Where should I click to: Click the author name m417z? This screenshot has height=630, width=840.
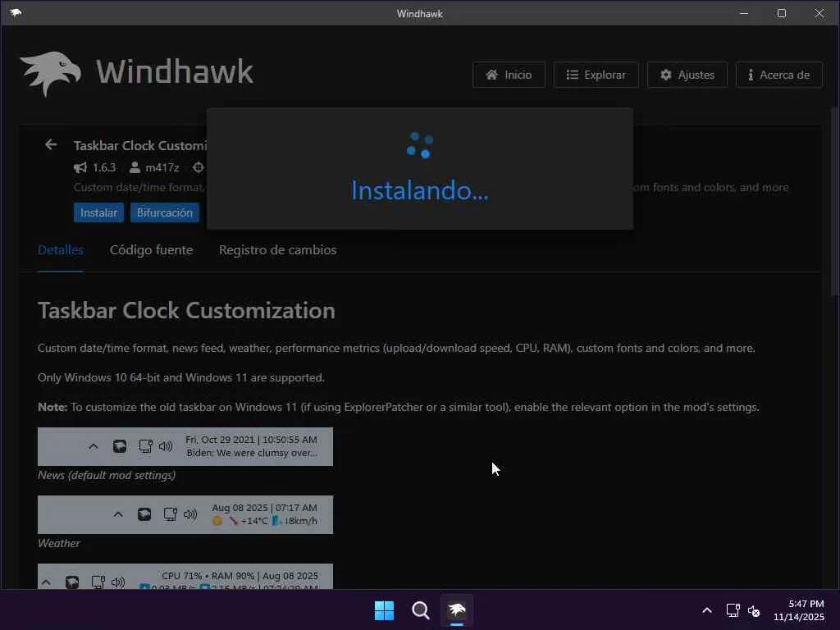tap(162, 167)
